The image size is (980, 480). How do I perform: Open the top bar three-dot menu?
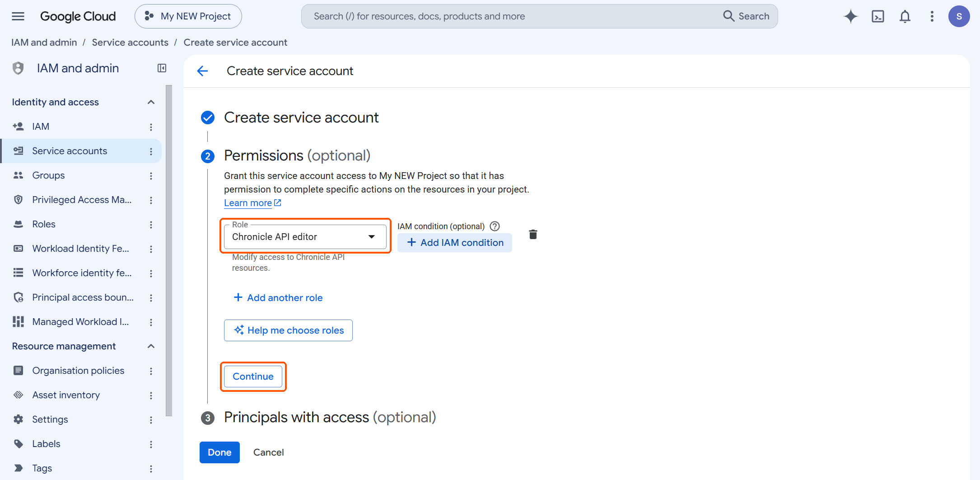pos(932,16)
